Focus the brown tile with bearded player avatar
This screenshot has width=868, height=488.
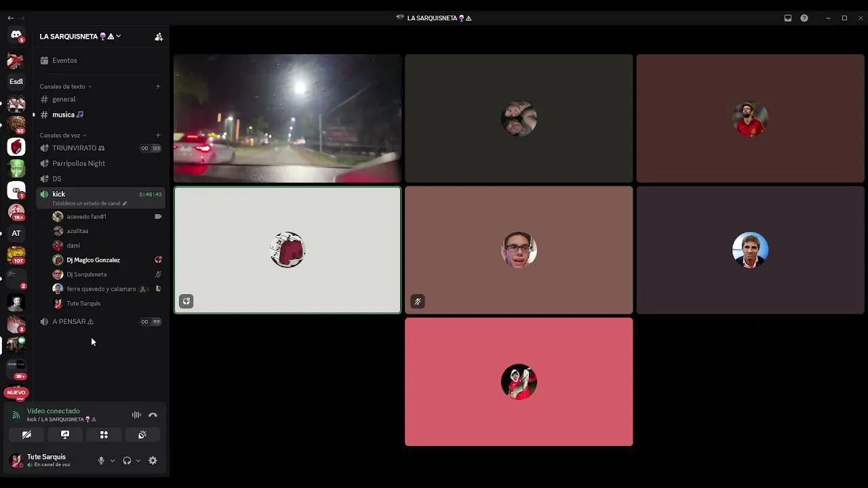click(750, 119)
